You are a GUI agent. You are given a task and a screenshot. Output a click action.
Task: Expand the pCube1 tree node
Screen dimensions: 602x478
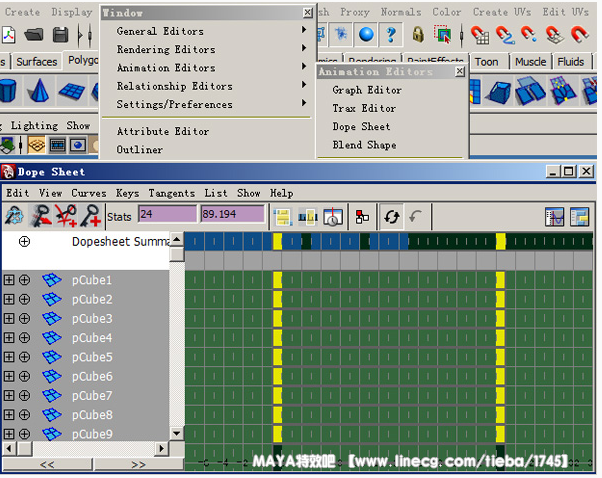click(9, 280)
